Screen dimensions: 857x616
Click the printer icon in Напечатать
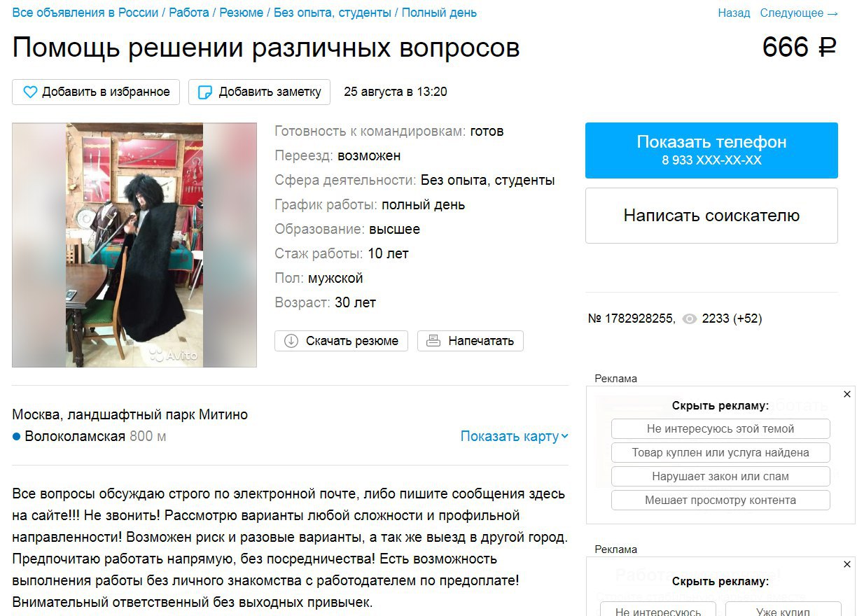(x=433, y=341)
